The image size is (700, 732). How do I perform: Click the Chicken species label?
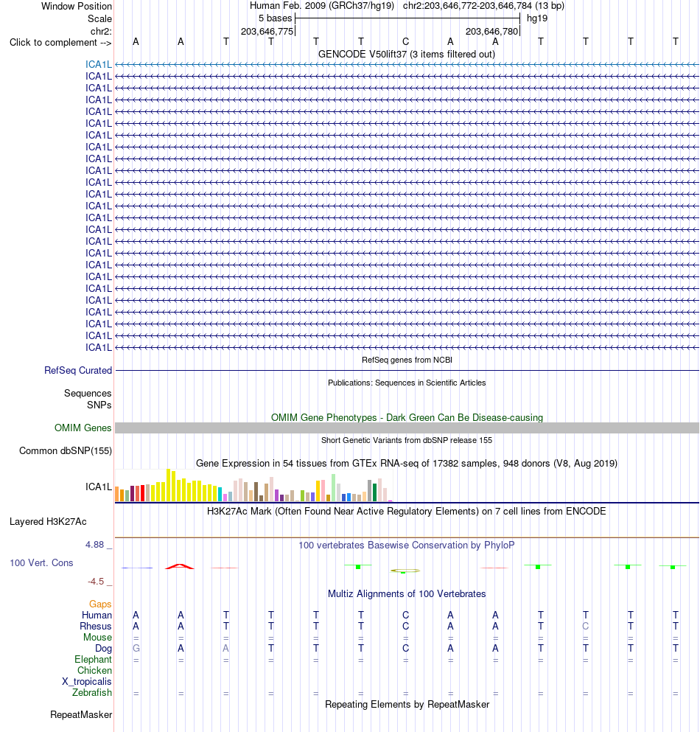(x=95, y=670)
